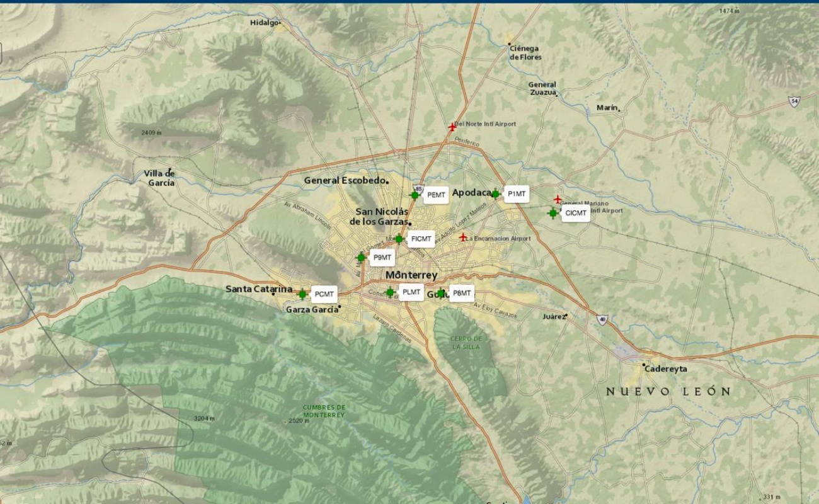
Task: Click the PCMT white label box
Action: coord(324,294)
